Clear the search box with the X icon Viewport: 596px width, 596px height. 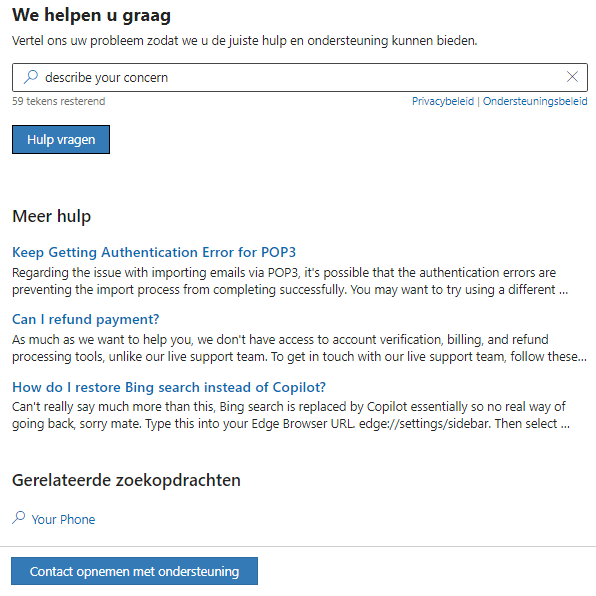(572, 77)
